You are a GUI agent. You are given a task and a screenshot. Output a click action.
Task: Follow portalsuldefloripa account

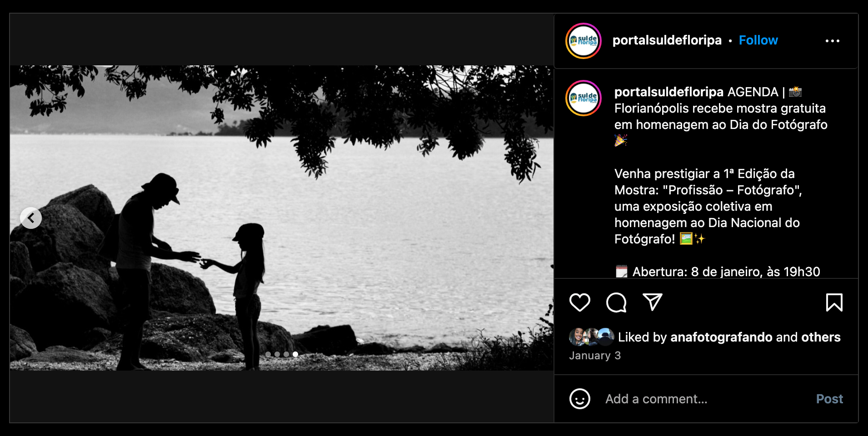(x=758, y=40)
